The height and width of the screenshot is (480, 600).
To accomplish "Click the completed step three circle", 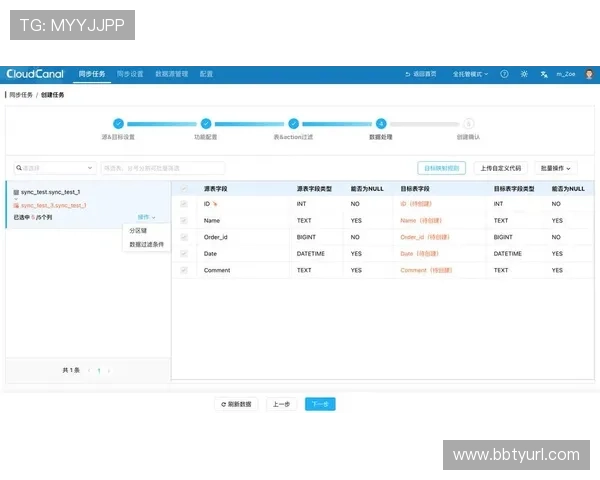I will pos(293,124).
